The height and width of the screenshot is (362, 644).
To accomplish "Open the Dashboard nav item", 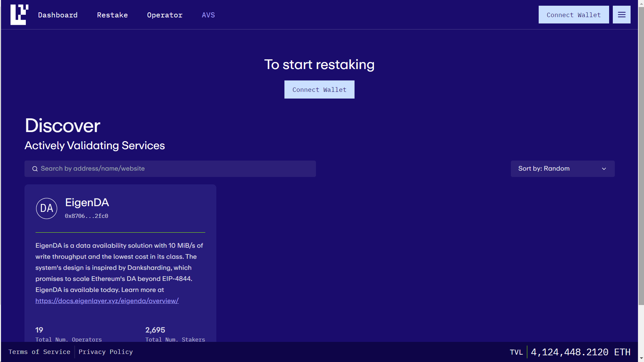I will 58,15.
